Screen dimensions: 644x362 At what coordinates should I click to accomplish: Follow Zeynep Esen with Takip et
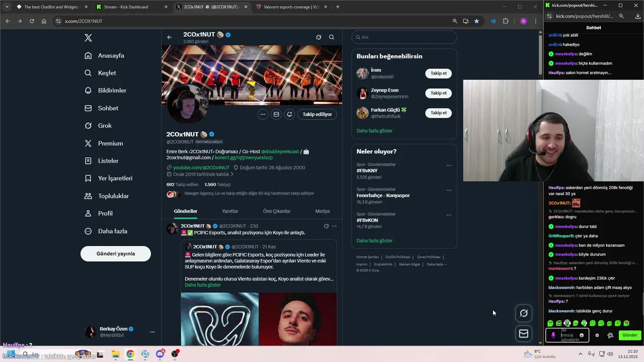tap(438, 93)
